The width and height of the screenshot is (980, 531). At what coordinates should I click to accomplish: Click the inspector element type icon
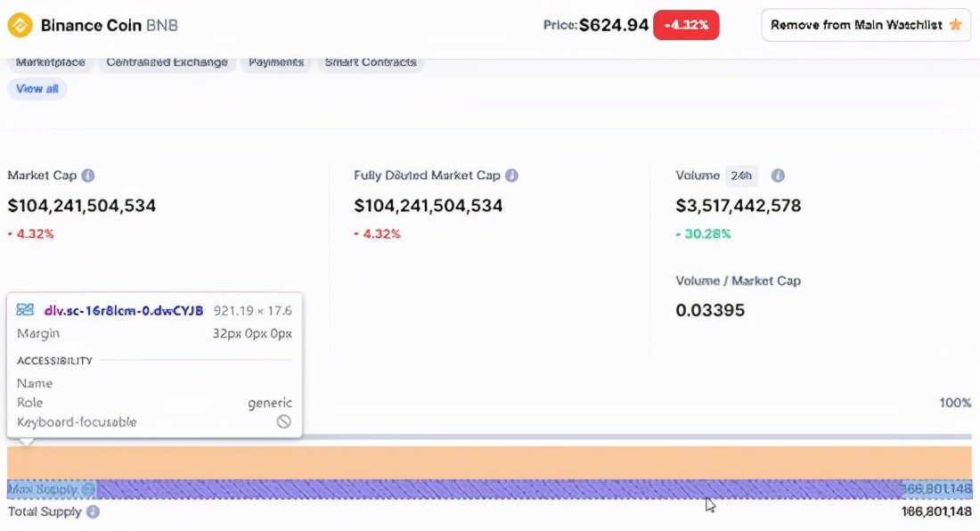pos(25,310)
